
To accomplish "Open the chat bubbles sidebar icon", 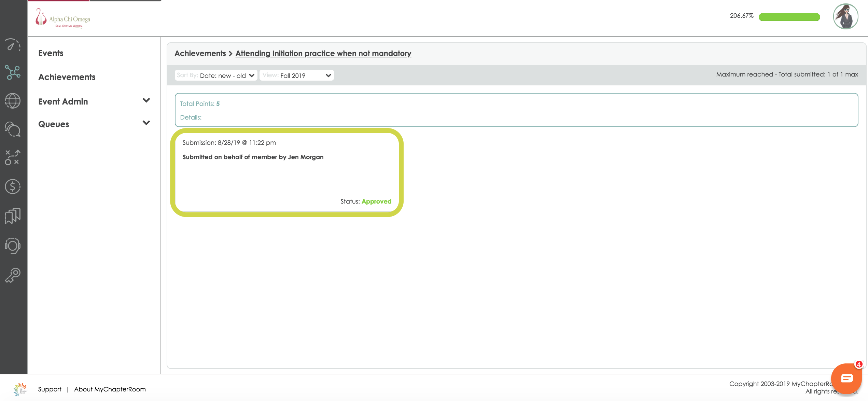I will click(x=13, y=129).
